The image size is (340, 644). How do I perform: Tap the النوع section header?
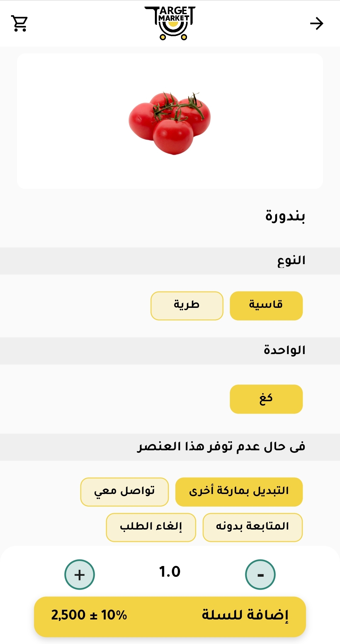pyautogui.click(x=291, y=261)
